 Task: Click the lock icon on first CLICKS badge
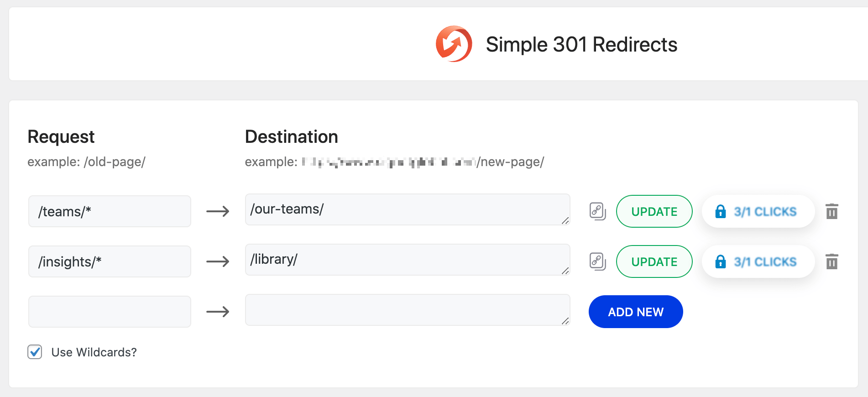[721, 211]
